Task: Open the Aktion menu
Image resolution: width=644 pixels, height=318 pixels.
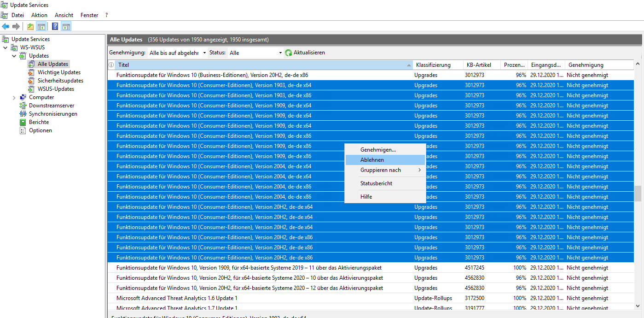Action: (x=40, y=15)
